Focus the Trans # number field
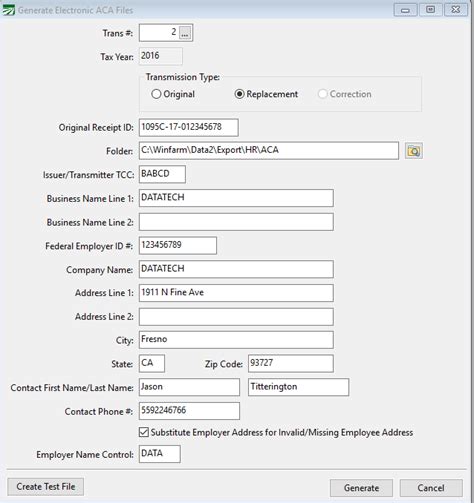 (159, 33)
